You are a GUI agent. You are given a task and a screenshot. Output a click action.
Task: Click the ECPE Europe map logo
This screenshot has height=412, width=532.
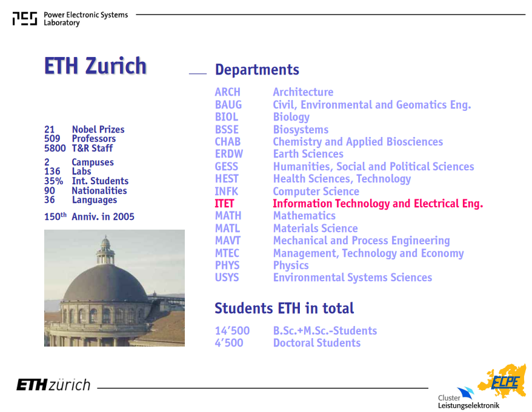502,380
